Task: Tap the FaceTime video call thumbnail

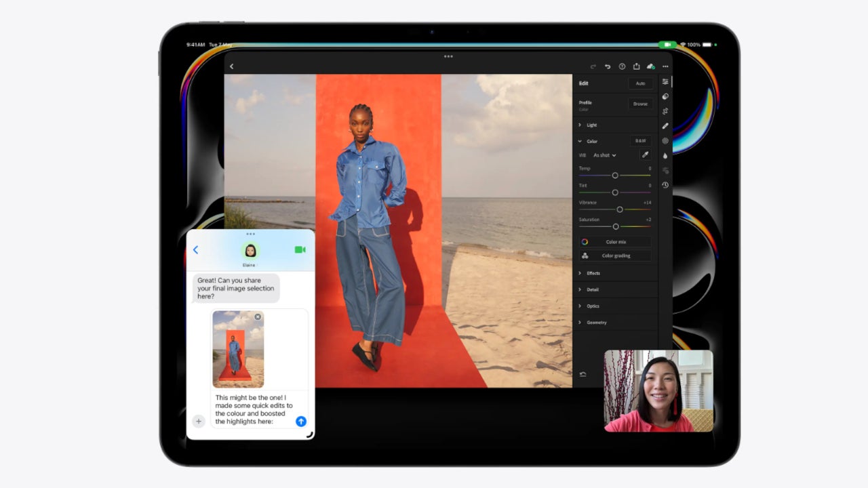Action: (x=658, y=390)
